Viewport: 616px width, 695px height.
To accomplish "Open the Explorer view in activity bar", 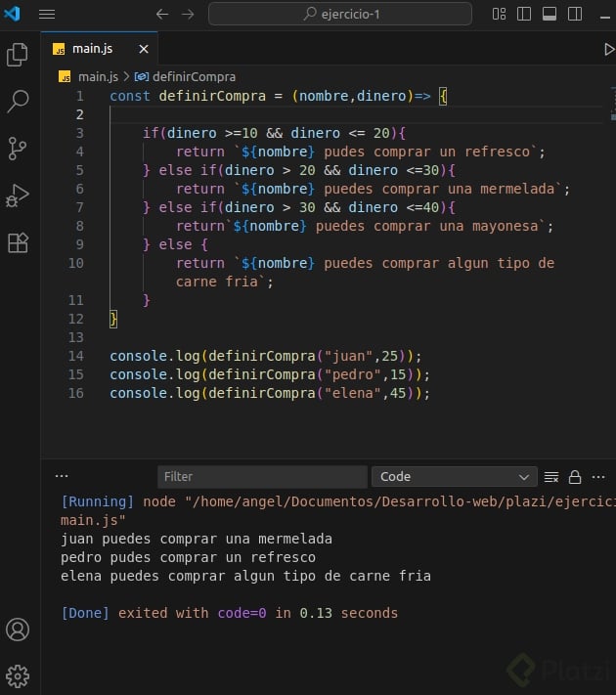I will 18,55.
